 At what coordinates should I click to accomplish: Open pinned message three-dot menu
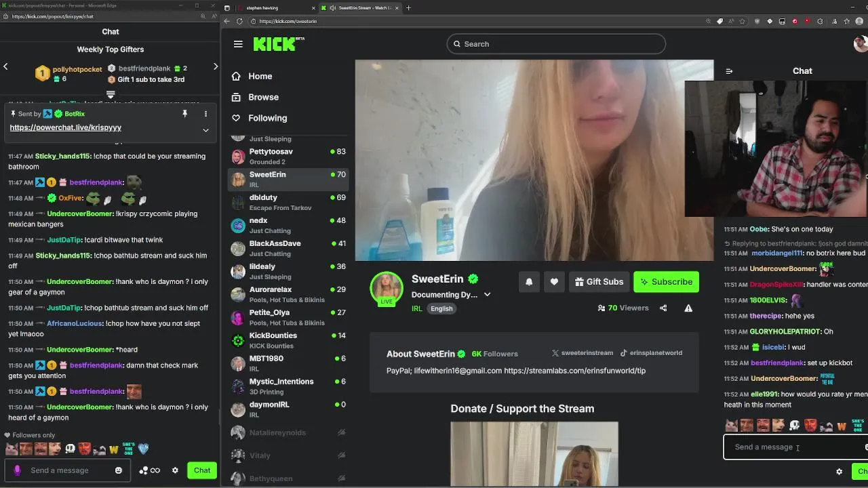pos(205,114)
